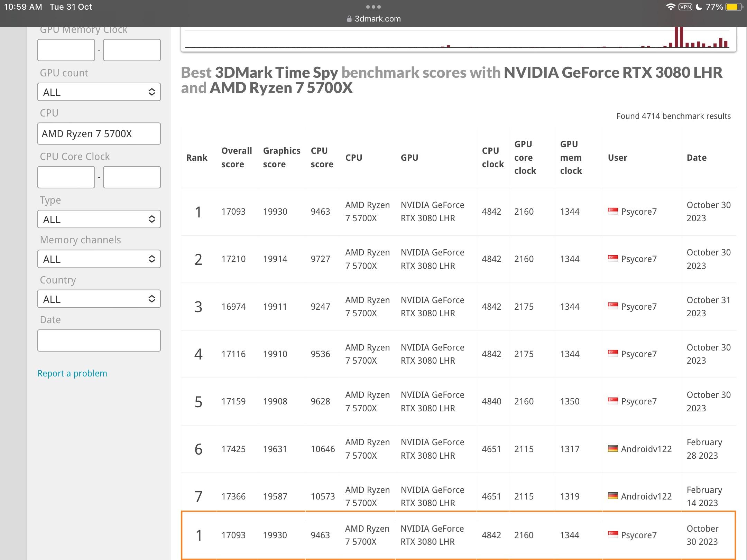Open Androidv122 user link in rank 6 row

click(x=646, y=449)
